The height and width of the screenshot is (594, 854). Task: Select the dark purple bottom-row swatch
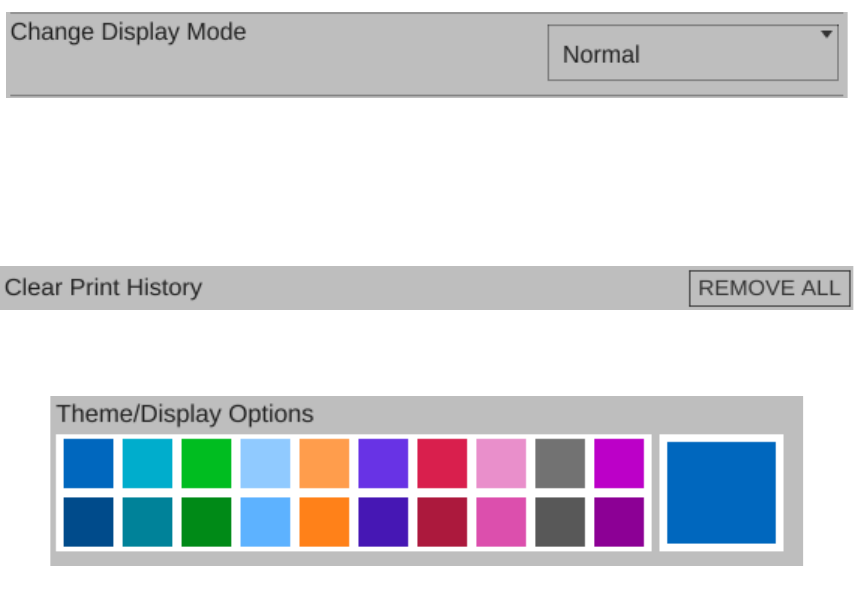pos(619,522)
